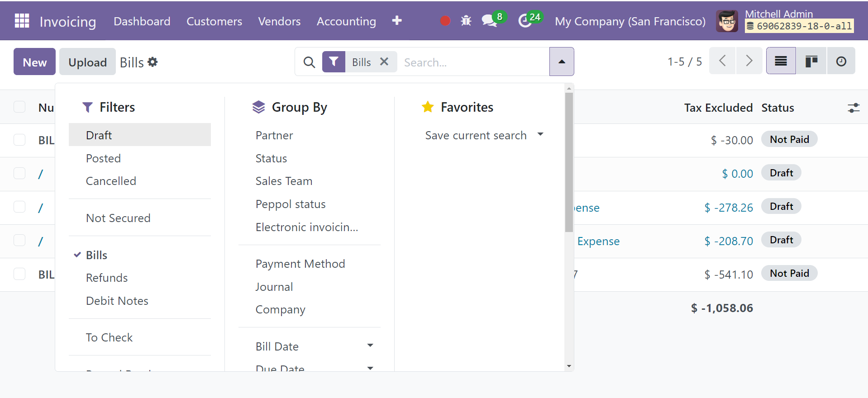This screenshot has height=398, width=868.
Task: Group by Partner
Action: pyautogui.click(x=310, y=135)
